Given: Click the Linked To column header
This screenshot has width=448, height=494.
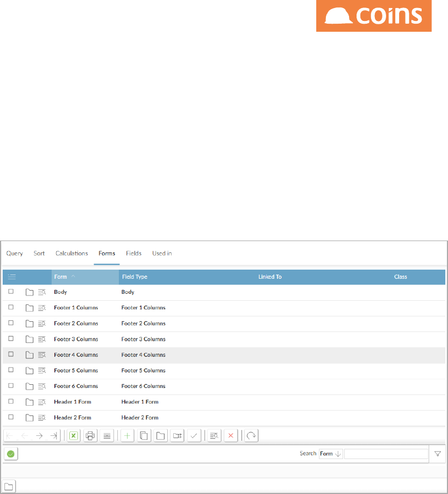Looking at the screenshot, I should point(270,277).
